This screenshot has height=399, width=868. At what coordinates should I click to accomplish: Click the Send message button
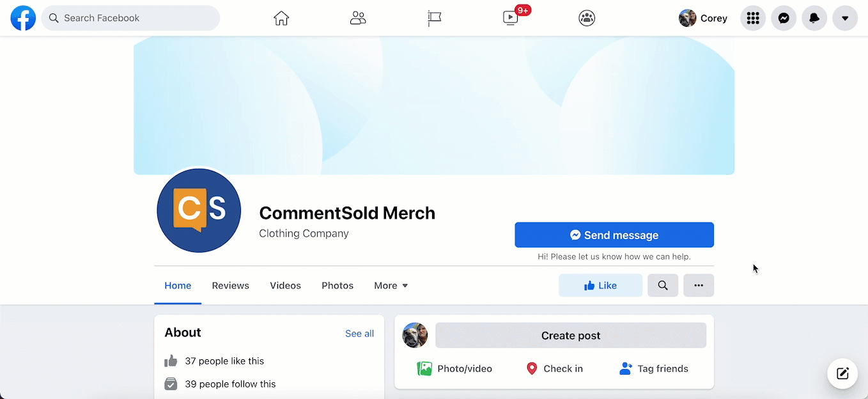coord(614,235)
